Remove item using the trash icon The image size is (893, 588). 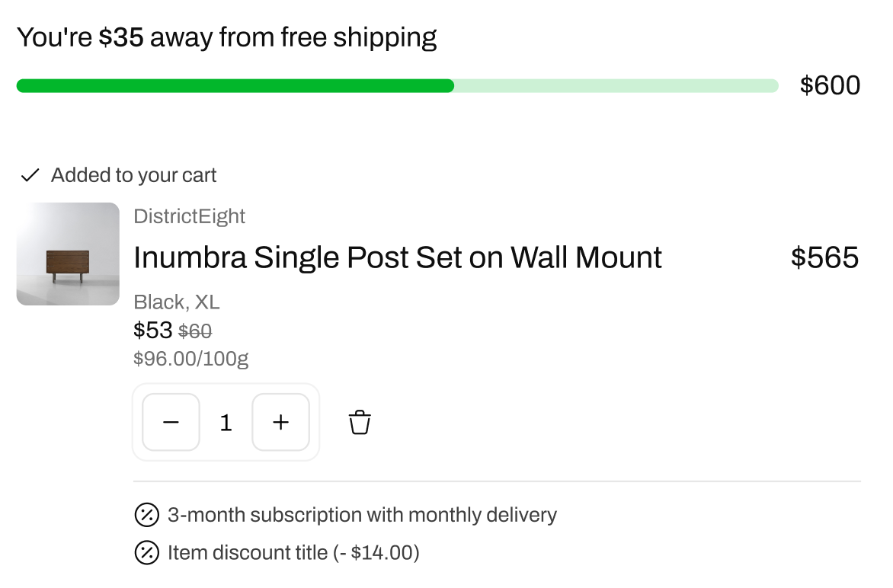tap(360, 422)
